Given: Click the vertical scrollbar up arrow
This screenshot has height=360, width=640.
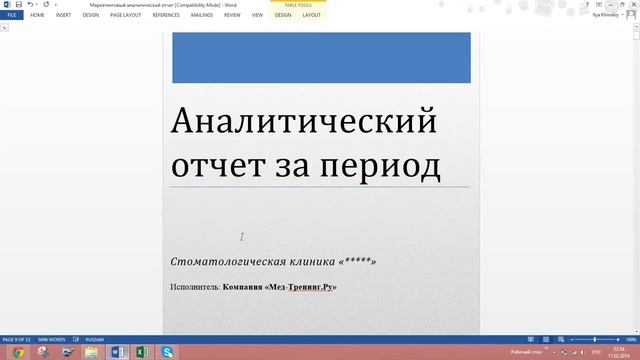Looking at the screenshot, I should tap(636, 27).
